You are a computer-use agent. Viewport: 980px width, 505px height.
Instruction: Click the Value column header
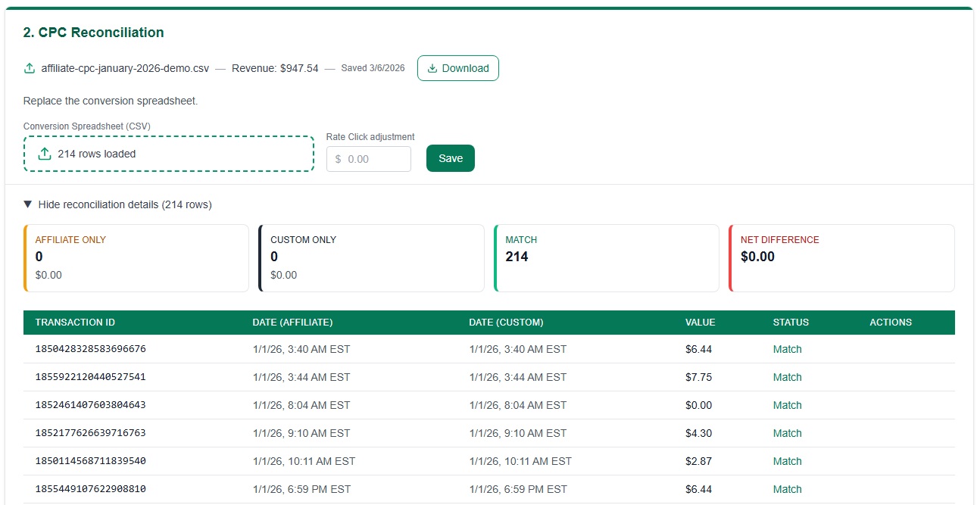701,322
